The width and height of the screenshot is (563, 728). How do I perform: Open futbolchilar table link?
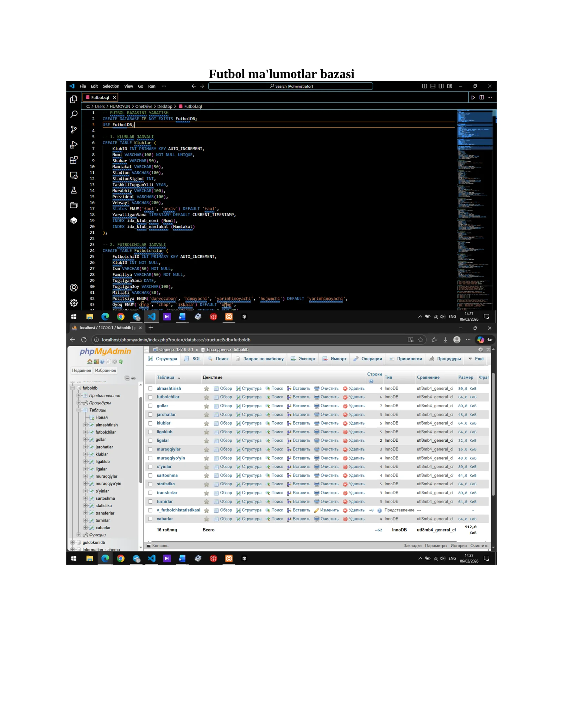(x=168, y=397)
